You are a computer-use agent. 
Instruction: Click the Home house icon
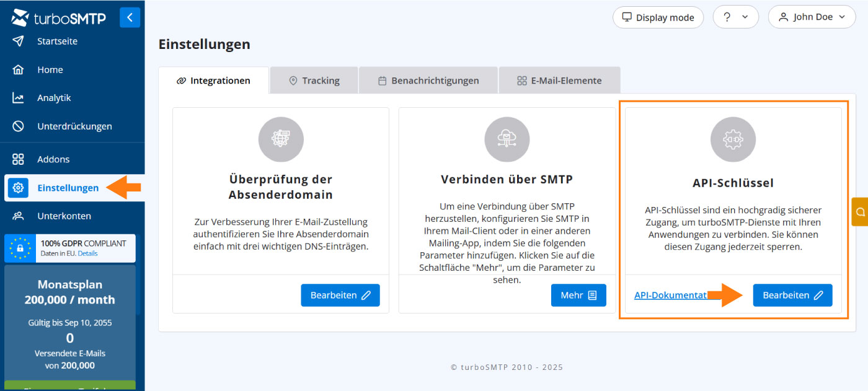(x=19, y=70)
